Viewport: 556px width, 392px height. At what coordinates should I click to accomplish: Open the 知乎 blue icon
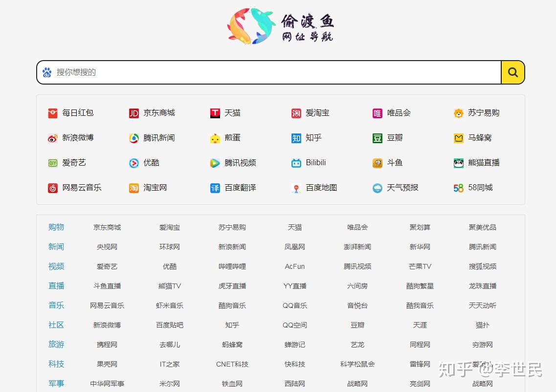(296, 138)
